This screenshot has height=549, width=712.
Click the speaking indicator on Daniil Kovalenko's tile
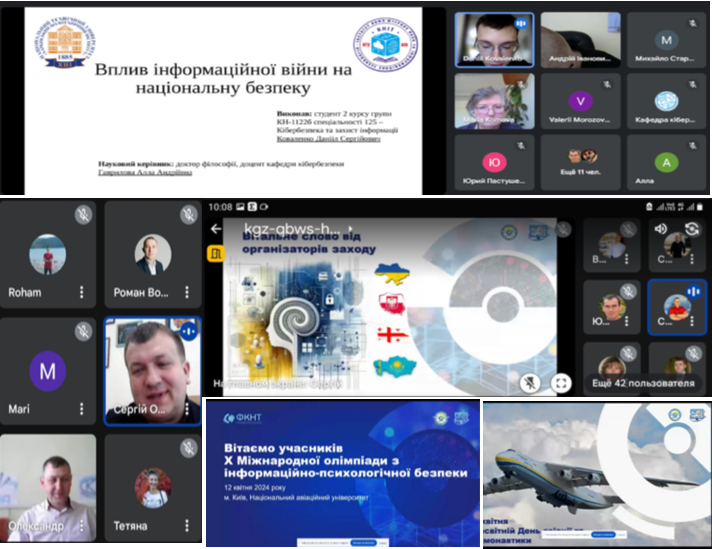(519, 24)
